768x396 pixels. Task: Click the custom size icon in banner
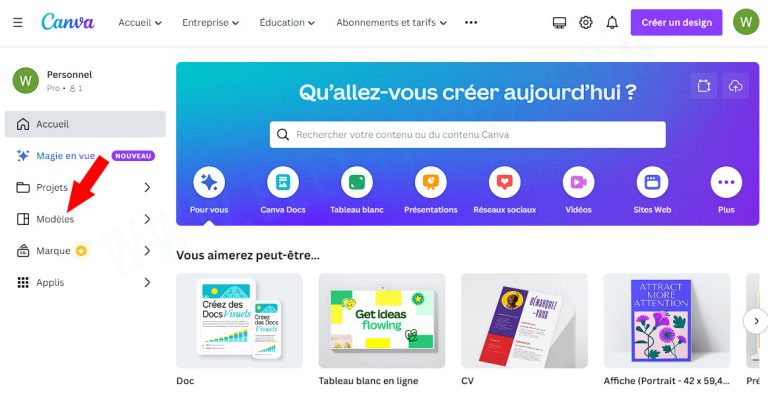click(x=704, y=86)
